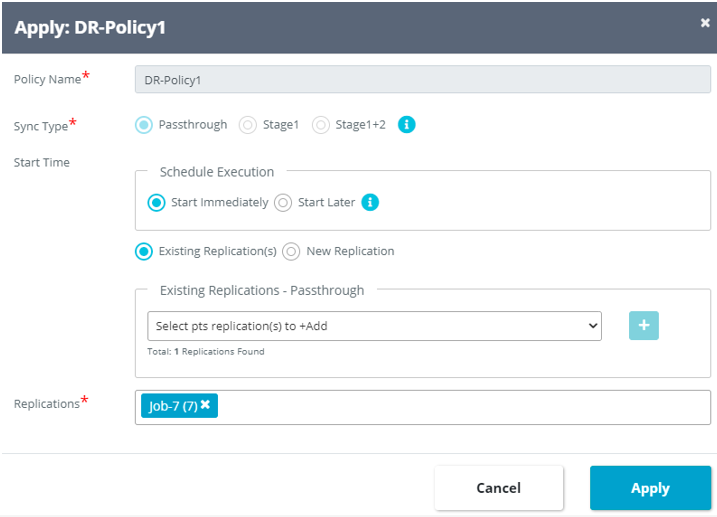Select the Passthrough sync type
This screenshot has height=517, width=717.
pyautogui.click(x=144, y=125)
